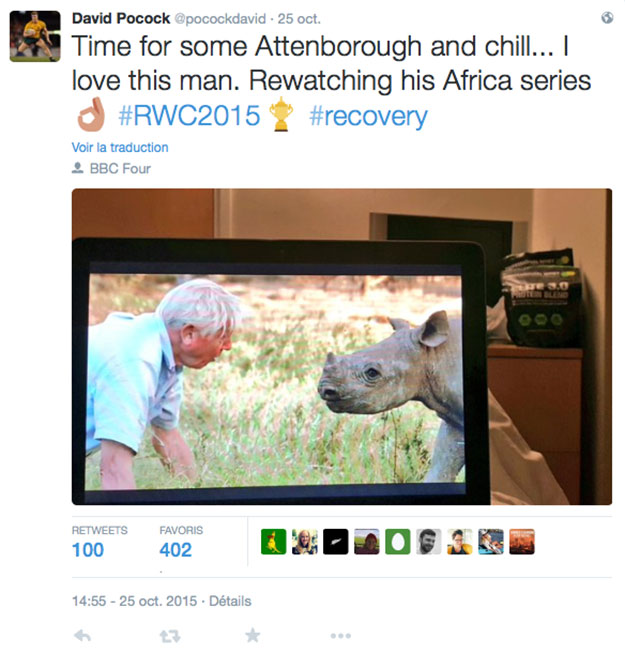Click the bearded man grayscale avatar

pos(429,541)
